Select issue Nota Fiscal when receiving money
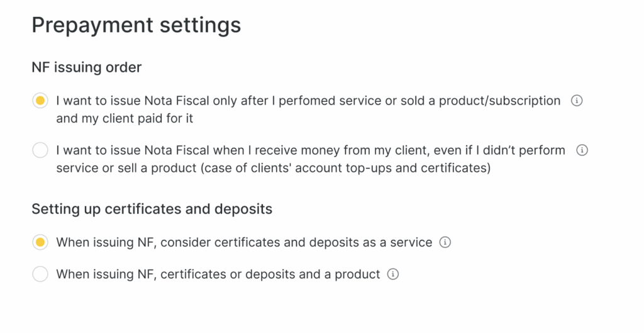Image resolution: width=644 pixels, height=333 pixels. click(40, 150)
